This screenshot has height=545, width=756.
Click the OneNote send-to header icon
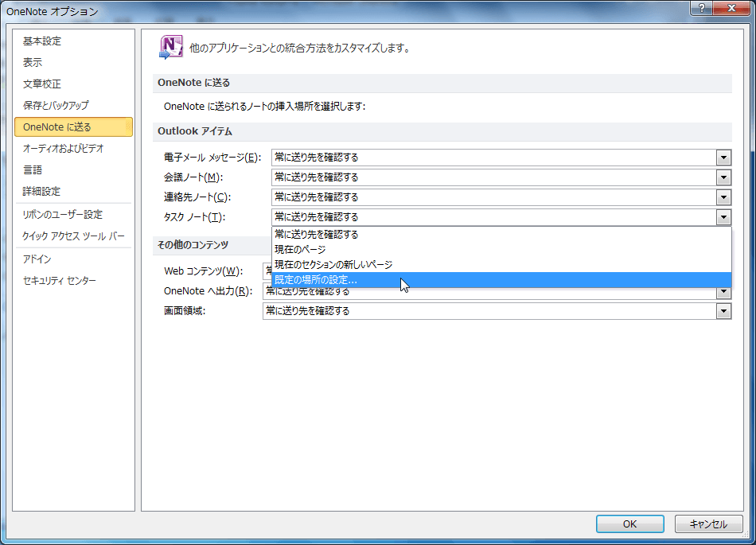click(x=171, y=47)
